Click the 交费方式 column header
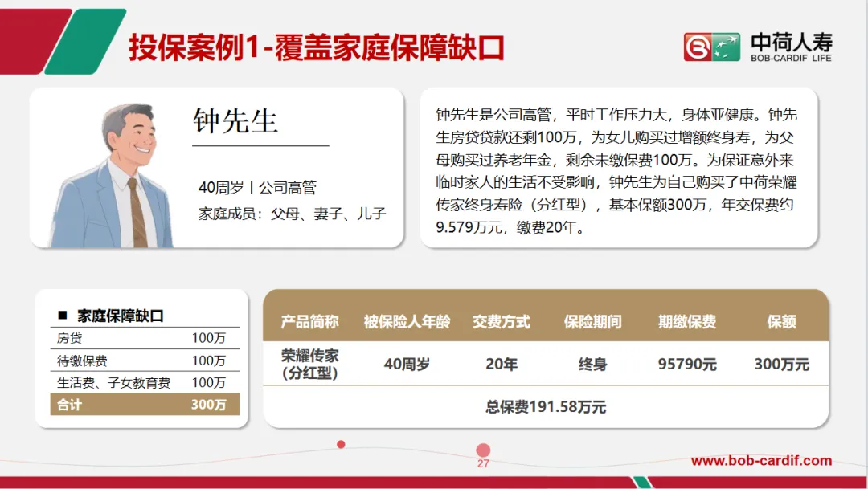This screenshot has width=868, height=489. pos(502,321)
